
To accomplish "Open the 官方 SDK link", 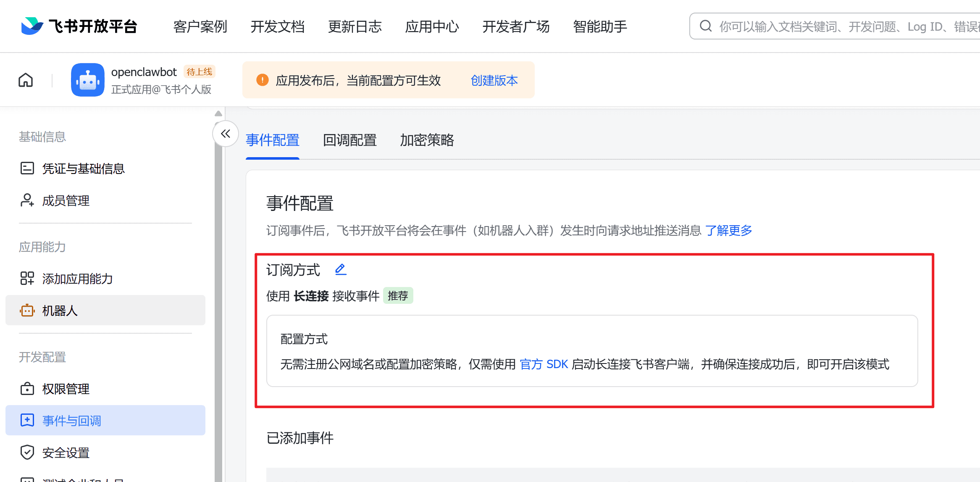I will pos(544,364).
